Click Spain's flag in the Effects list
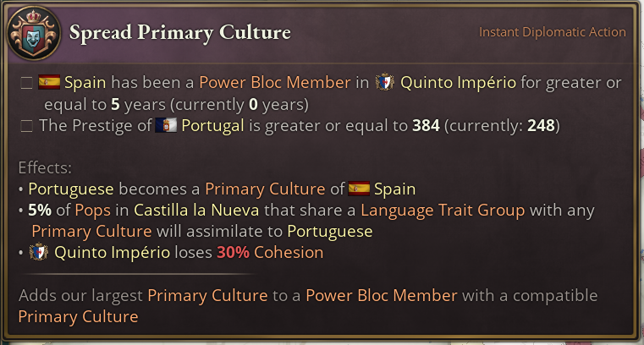Viewport: 644px width, 345px height. (359, 189)
